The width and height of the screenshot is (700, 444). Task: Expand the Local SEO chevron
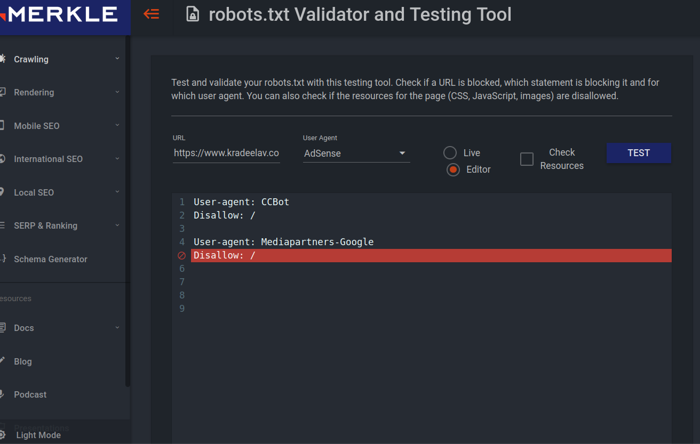[117, 192]
